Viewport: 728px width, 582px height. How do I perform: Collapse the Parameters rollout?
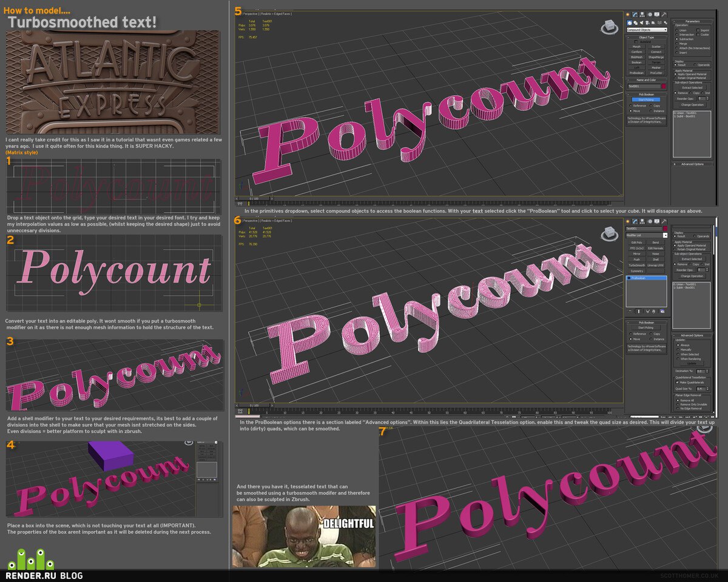[692, 21]
